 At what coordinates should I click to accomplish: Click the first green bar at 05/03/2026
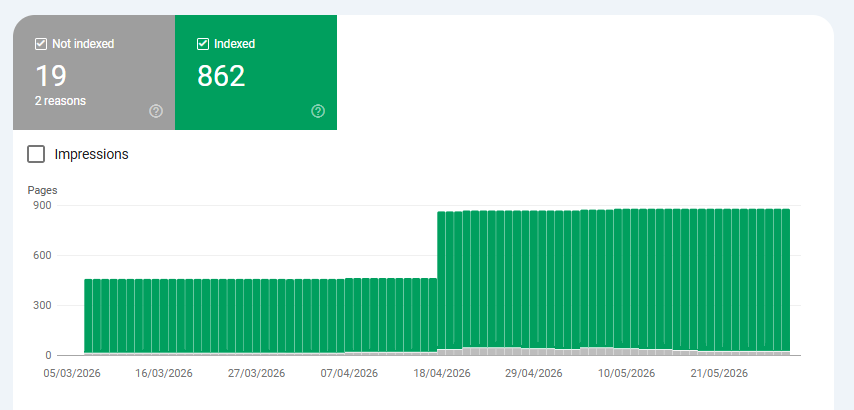pyautogui.click(x=88, y=317)
